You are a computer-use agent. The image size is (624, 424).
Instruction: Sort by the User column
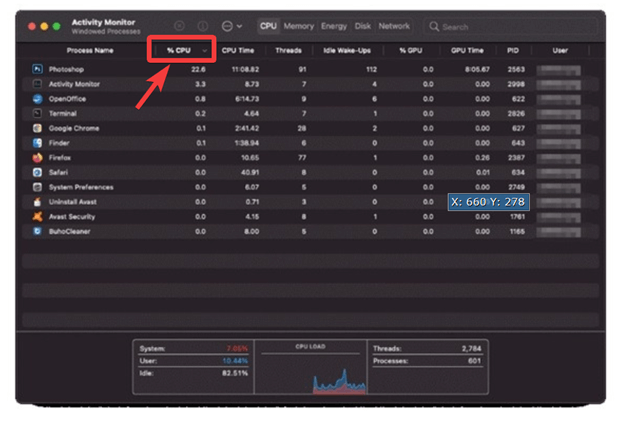(560, 51)
